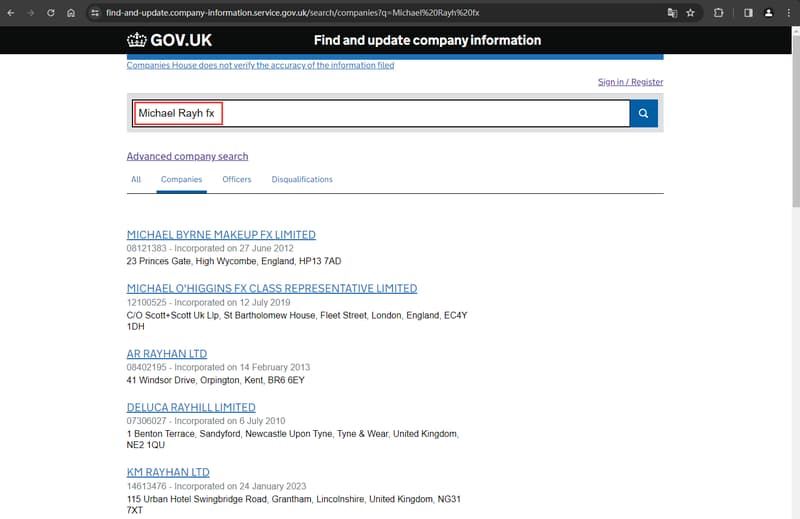The height and width of the screenshot is (519, 800).
Task: Open browser home page icon
Action: pyautogui.click(x=71, y=13)
